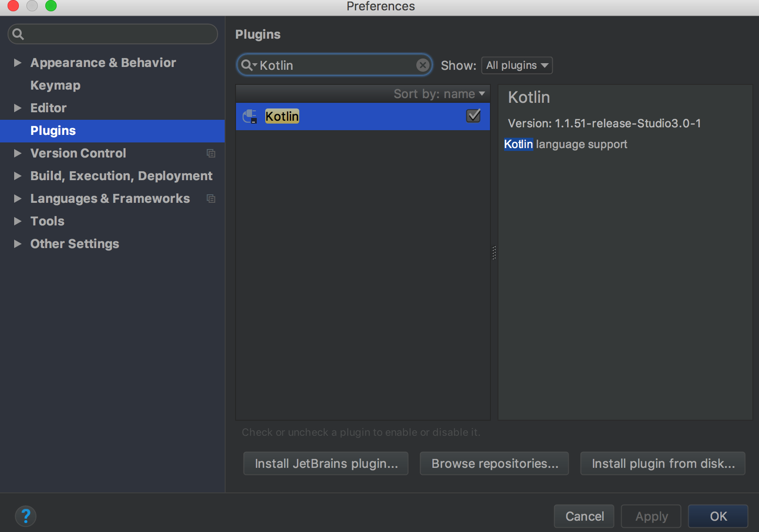This screenshot has width=759, height=532.
Task: Click the settings search input field
Action: click(113, 34)
